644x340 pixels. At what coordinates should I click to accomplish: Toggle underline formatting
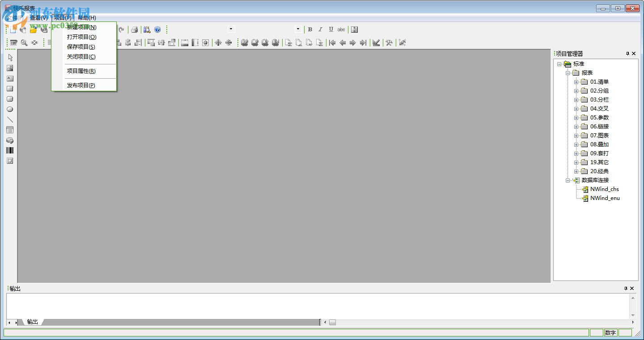pyautogui.click(x=331, y=30)
